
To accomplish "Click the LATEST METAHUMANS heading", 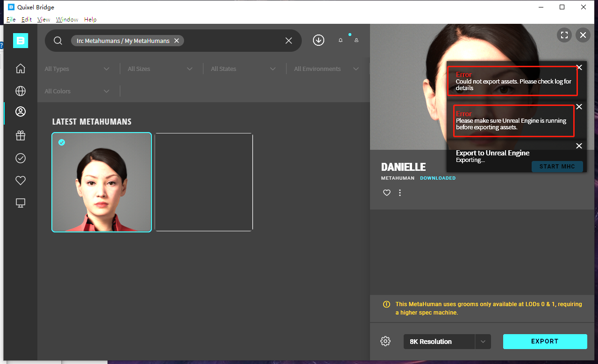I will (x=92, y=122).
